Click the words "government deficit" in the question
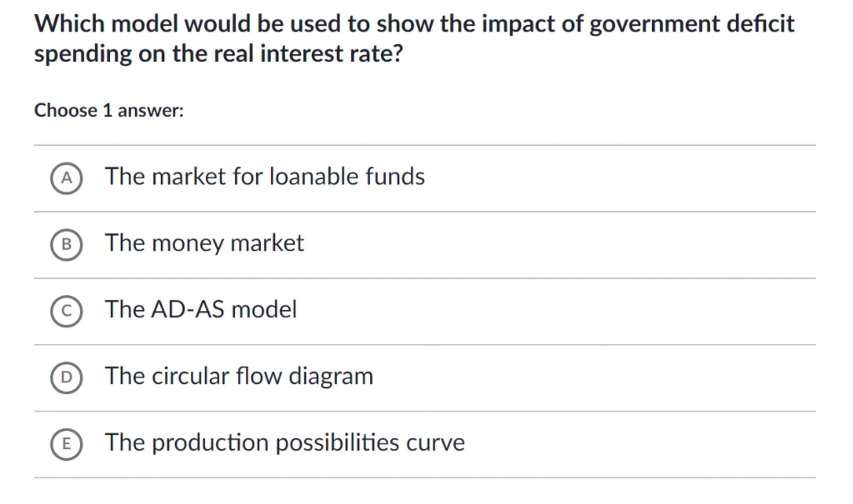The image size is (853, 504). tap(691, 24)
